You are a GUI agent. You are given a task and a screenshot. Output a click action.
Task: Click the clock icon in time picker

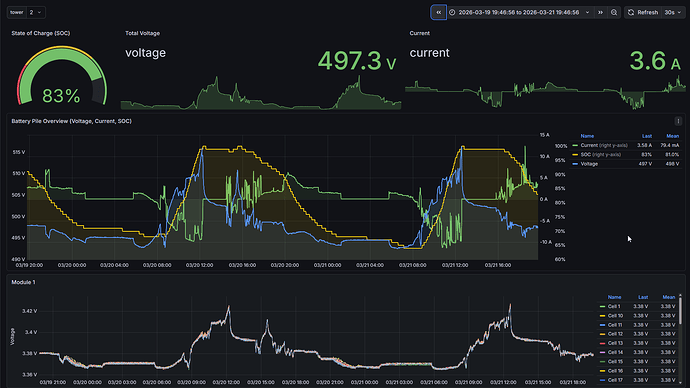452,12
